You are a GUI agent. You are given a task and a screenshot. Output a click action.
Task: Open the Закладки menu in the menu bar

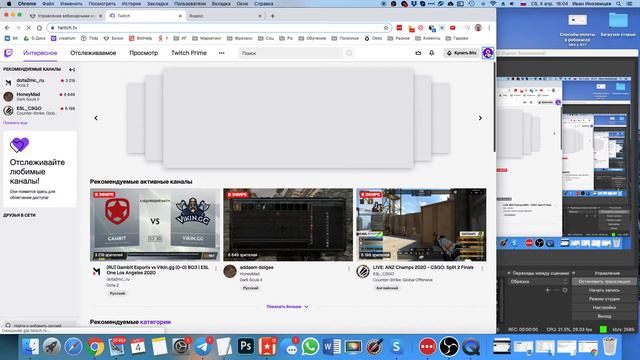[x=158, y=4]
